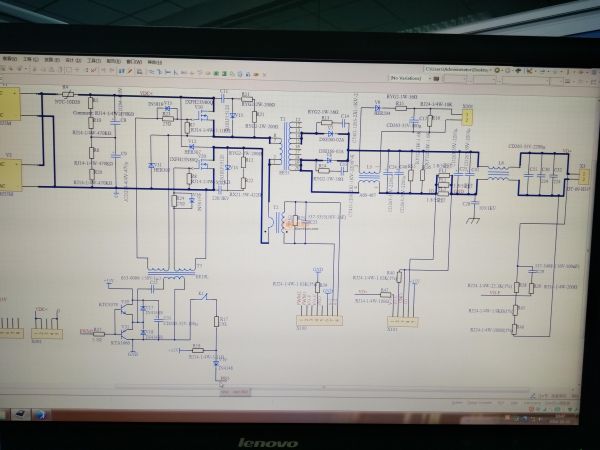This screenshot has width=600, height=450.
Task: Select transformer T1 in the schematic
Action: point(286,146)
